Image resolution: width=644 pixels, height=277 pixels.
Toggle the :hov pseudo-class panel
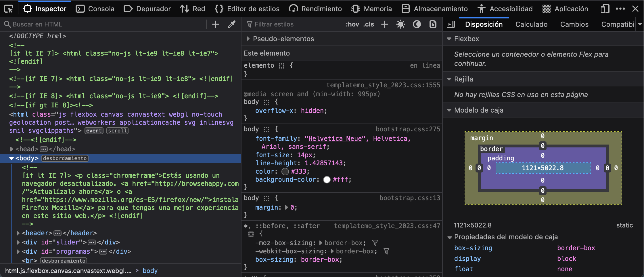point(352,24)
